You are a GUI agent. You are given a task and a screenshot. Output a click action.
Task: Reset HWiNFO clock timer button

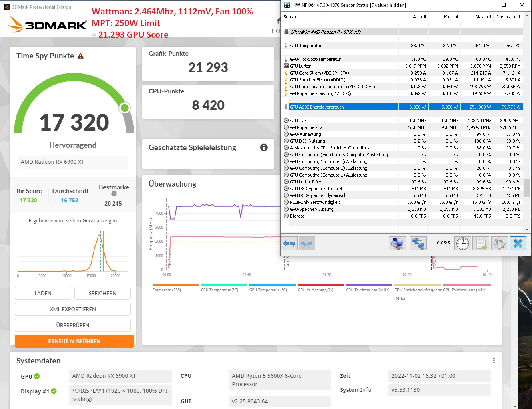[x=463, y=244]
